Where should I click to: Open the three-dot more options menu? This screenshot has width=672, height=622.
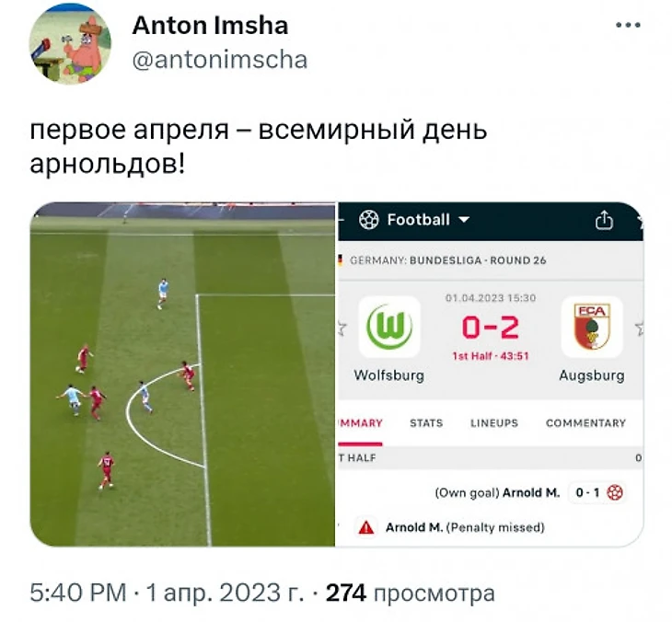pyautogui.click(x=628, y=25)
